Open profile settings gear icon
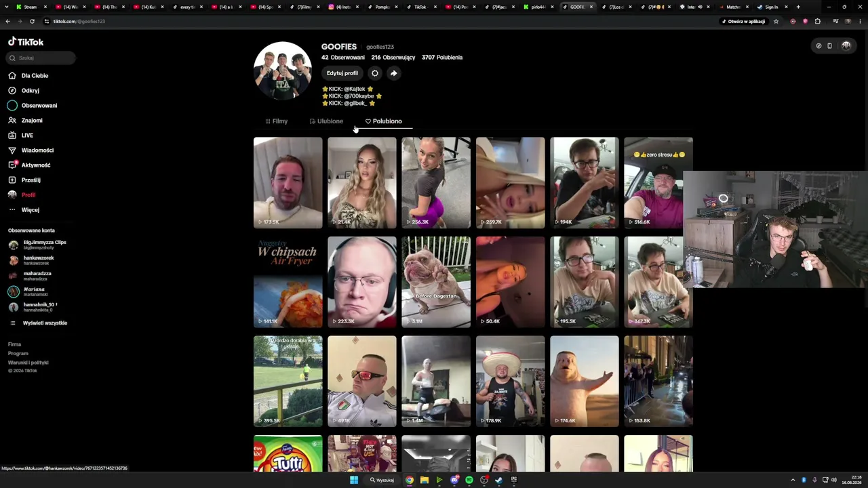 (x=375, y=73)
